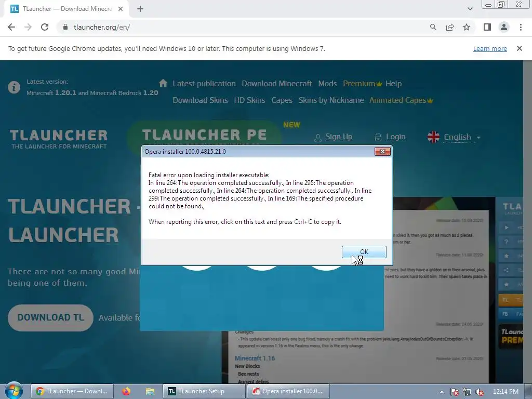532x399 pixels.
Task: Expand the tab search chevron
Action: pos(470,9)
